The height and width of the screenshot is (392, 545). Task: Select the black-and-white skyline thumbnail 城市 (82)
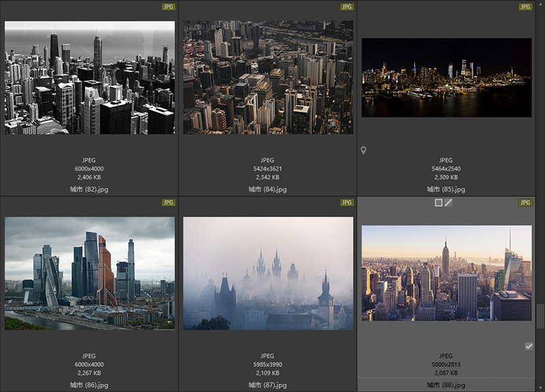pos(90,78)
